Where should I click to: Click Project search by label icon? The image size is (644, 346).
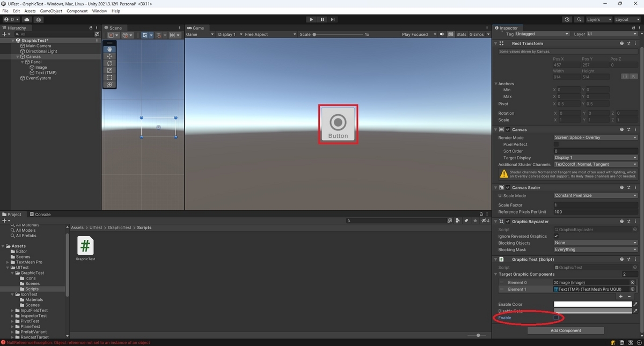coord(467,220)
